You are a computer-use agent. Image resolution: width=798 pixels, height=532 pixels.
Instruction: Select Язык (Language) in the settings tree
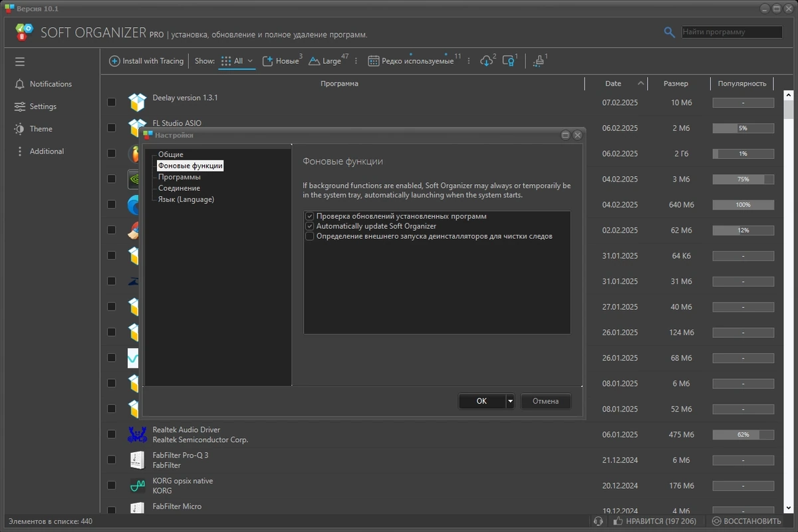pyautogui.click(x=186, y=199)
